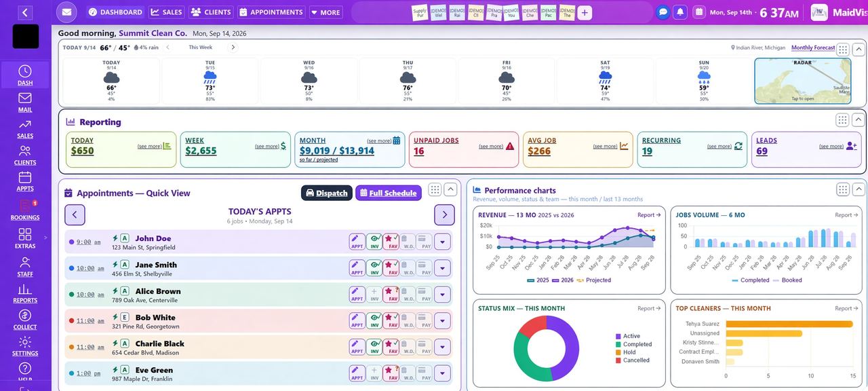Image resolution: width=868 pixels, height=391 pixels.
Task: Open the MORE dropdown in top navigation
Action: (x=325, y=12)
